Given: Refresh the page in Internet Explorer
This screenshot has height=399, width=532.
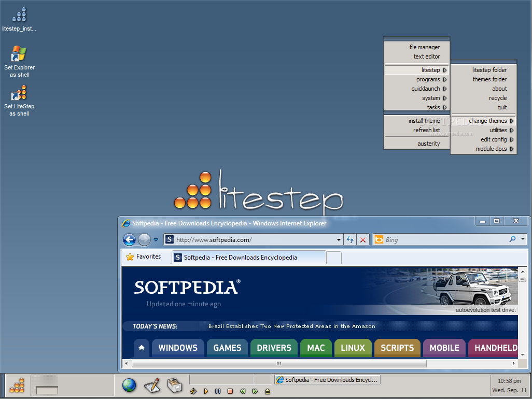Looking at the screenshot, I should click(x=350, y=240).
